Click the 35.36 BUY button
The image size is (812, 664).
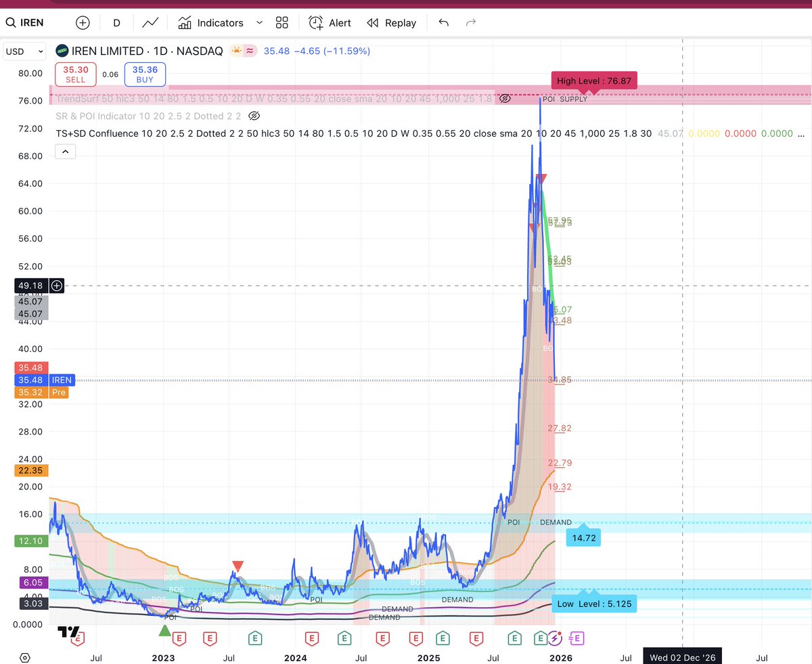tap(145, 74)
